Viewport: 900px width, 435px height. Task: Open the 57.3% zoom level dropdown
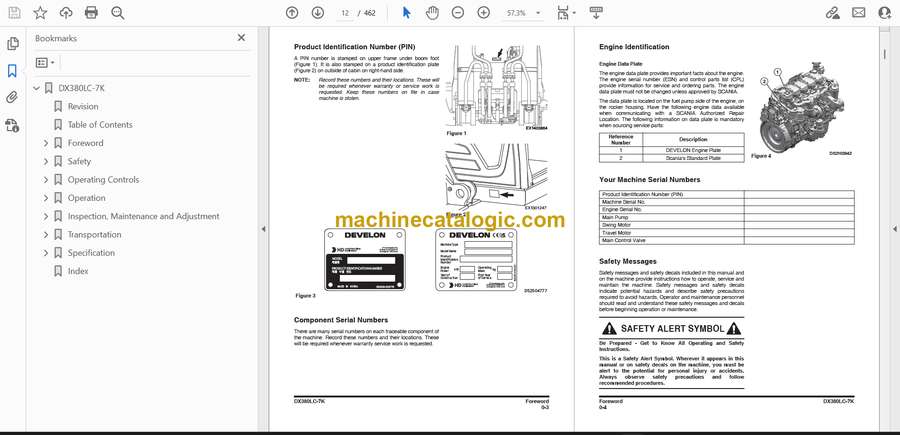523,13
